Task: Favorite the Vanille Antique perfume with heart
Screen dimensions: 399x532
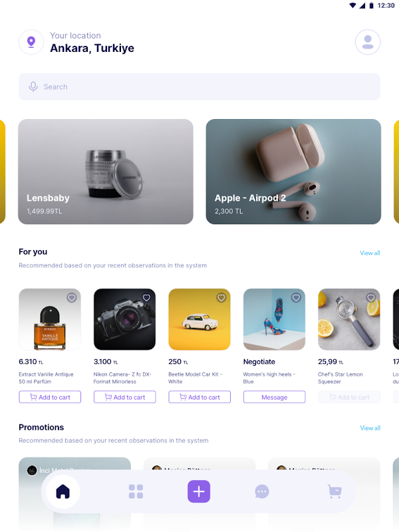Action: click(x=72, y=298)
